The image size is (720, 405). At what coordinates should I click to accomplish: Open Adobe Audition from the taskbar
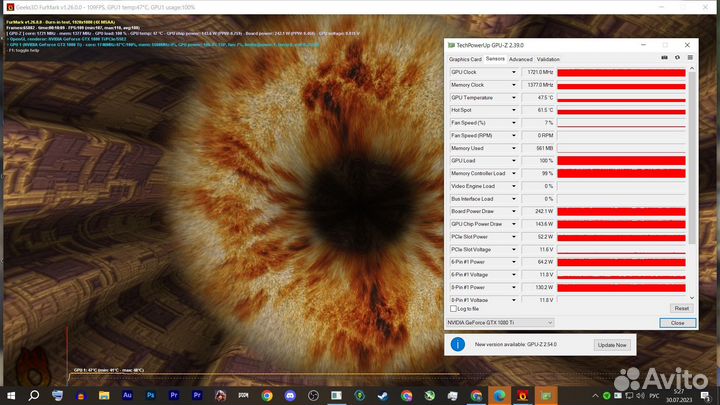[x=128, y=395]
